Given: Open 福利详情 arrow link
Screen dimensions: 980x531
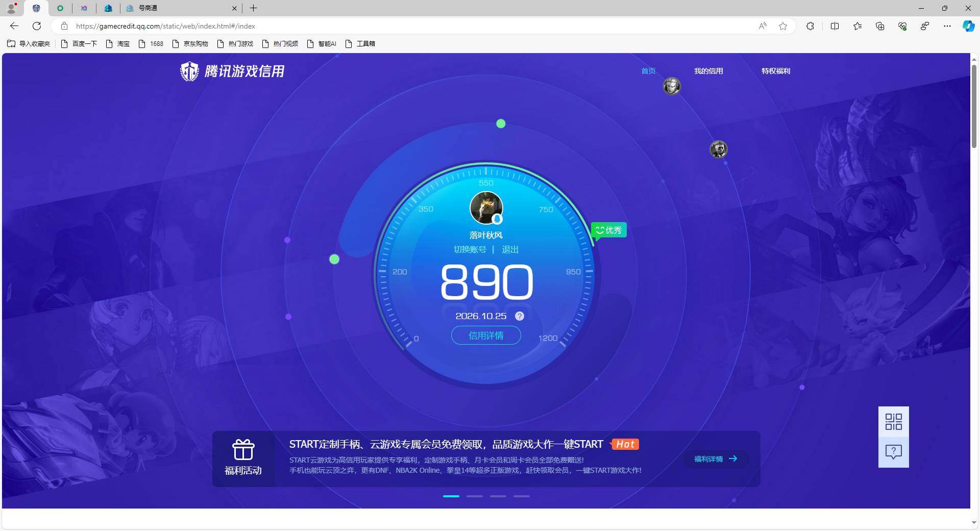Looking at the screenshot, I should coord(716,459).
